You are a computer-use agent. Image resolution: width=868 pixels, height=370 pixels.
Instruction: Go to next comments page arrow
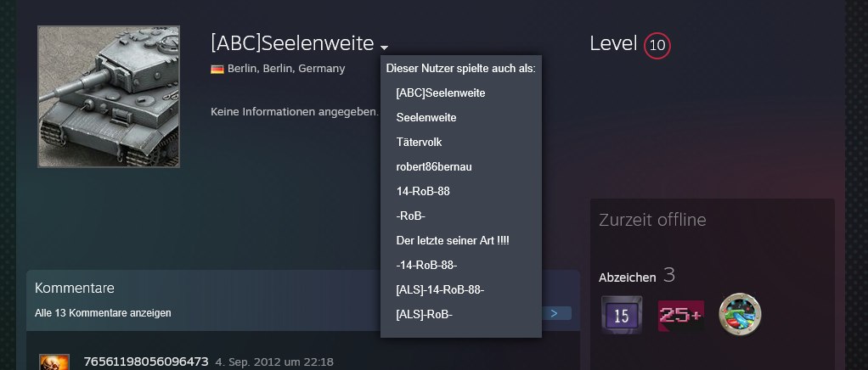click(x=555, y=313)
